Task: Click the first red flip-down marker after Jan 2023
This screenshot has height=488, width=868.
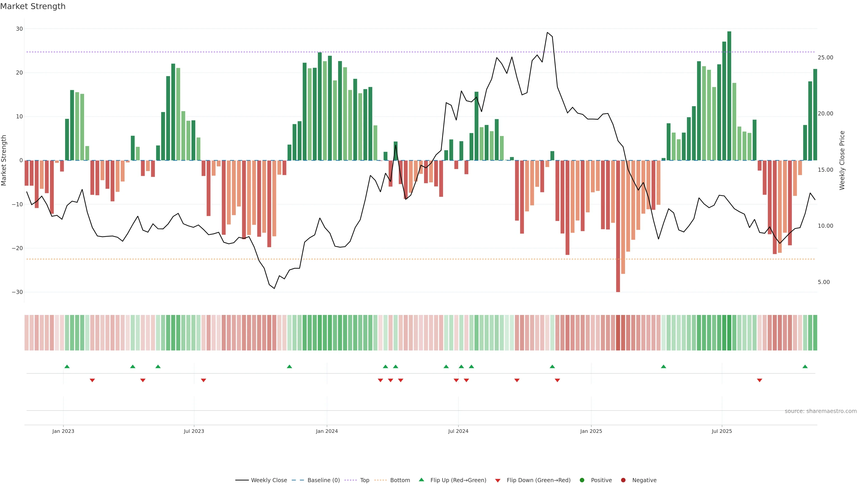Action: click(x=92, y=380)
